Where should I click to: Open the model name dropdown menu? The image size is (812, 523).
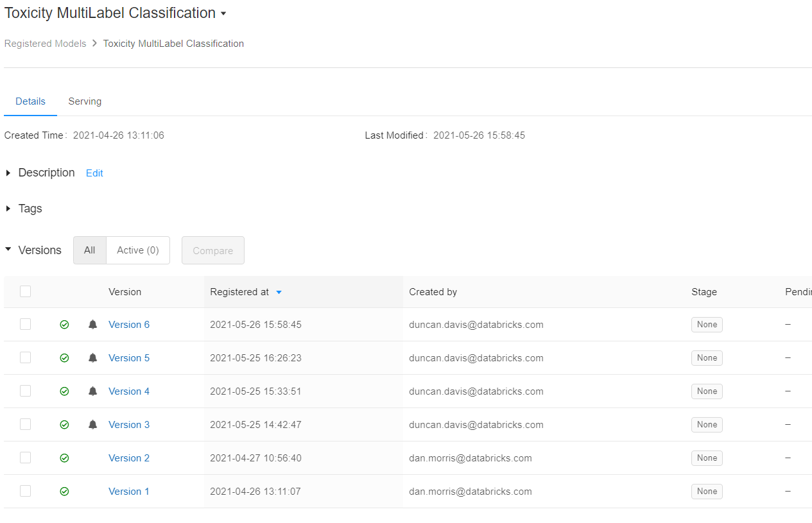click(x=223, y=13)
